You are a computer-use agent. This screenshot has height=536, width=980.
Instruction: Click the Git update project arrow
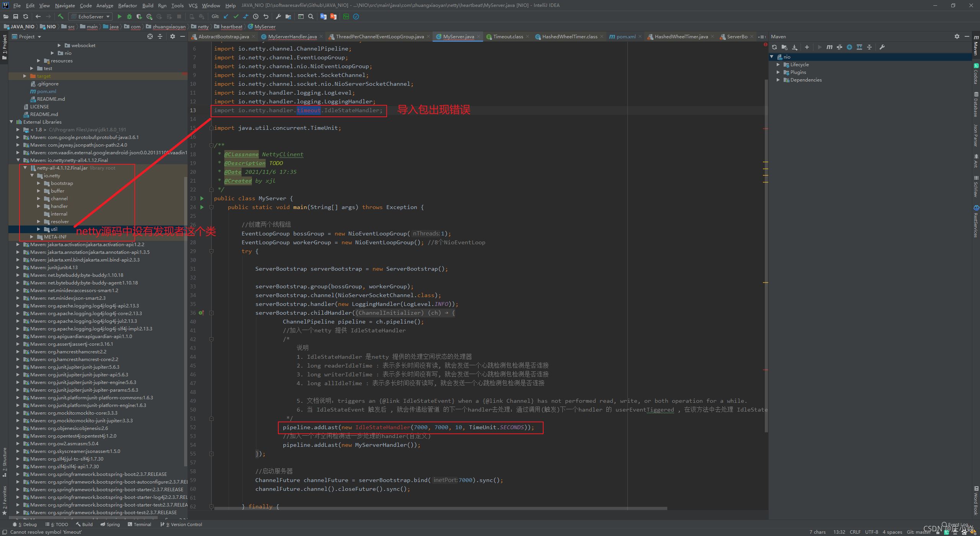226,16
